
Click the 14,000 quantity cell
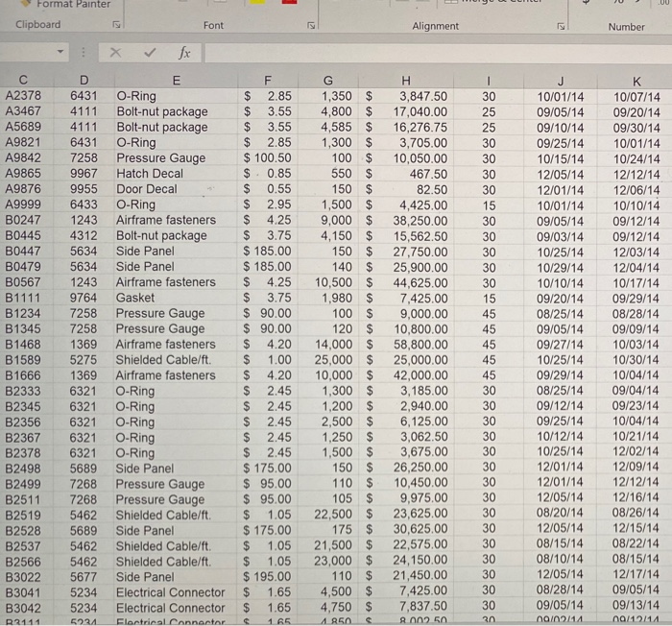(328, 345)
